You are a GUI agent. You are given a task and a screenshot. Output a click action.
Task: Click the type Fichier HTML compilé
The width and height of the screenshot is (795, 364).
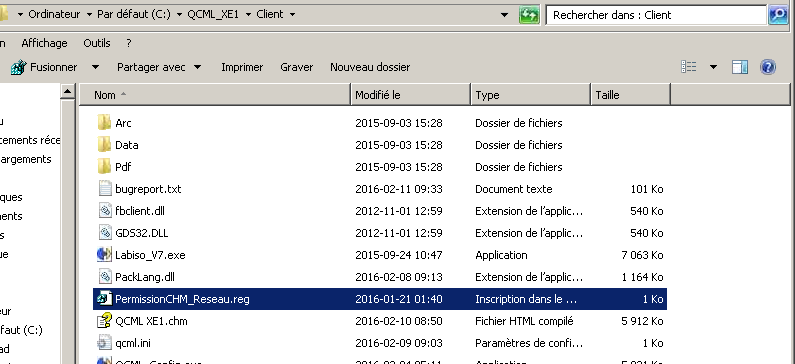pyautogui.click(x=524, y=321)
